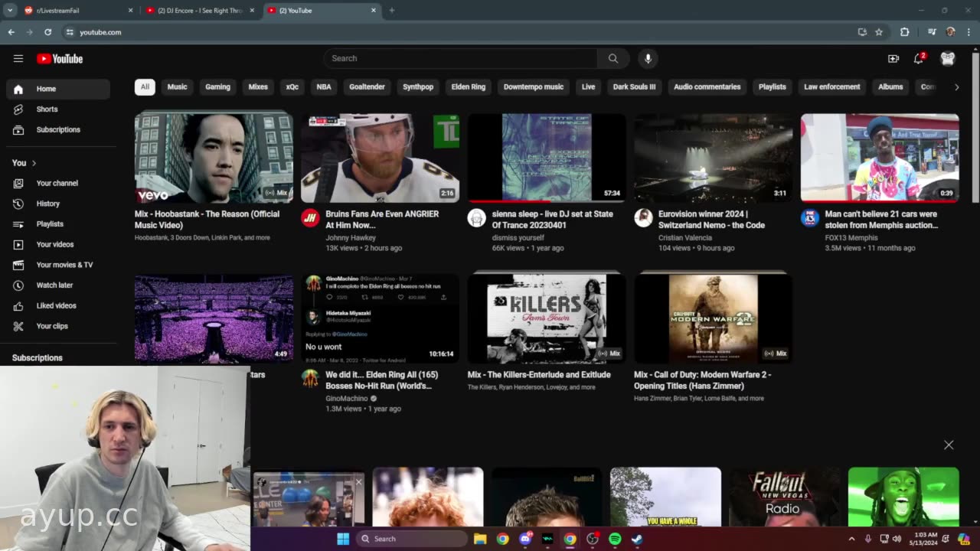Open History in sidebar

tap(58, 204)
